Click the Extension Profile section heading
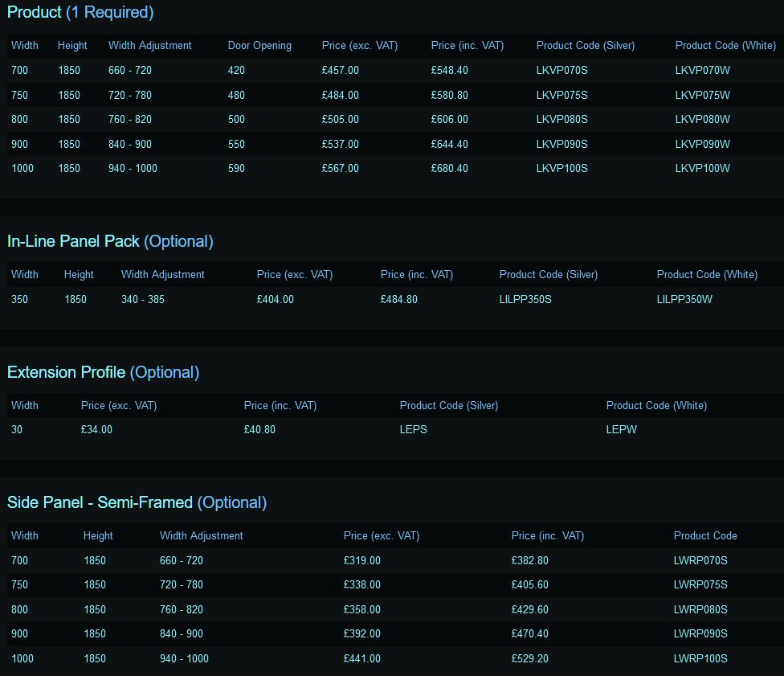This screenshot has width=784, height=676. coord(103,372)
